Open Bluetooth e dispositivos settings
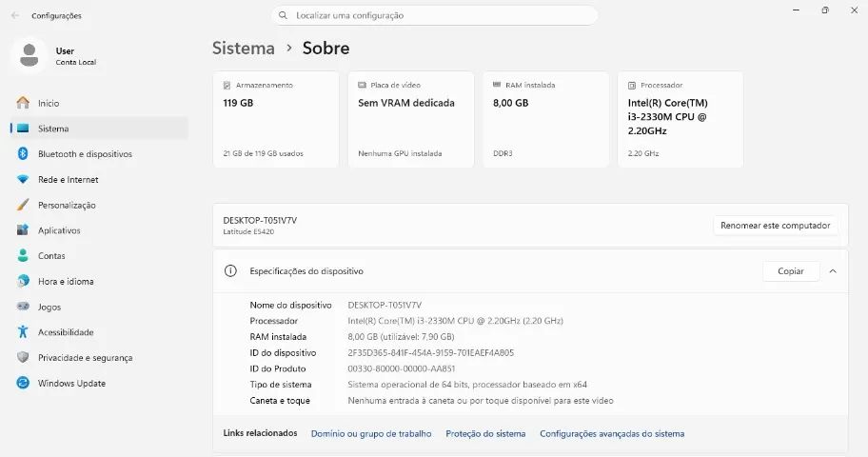This screenshot has height=457, width=868. coord(100,153)
